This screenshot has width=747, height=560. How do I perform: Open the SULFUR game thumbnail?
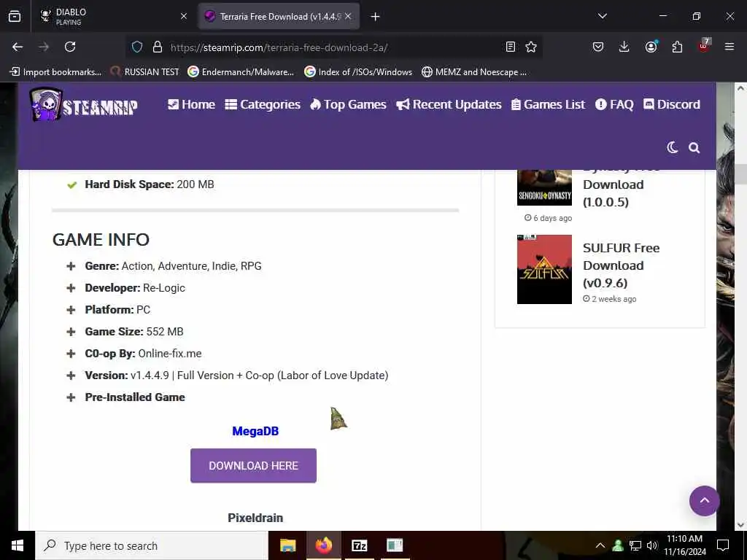[x=544, y=269]
